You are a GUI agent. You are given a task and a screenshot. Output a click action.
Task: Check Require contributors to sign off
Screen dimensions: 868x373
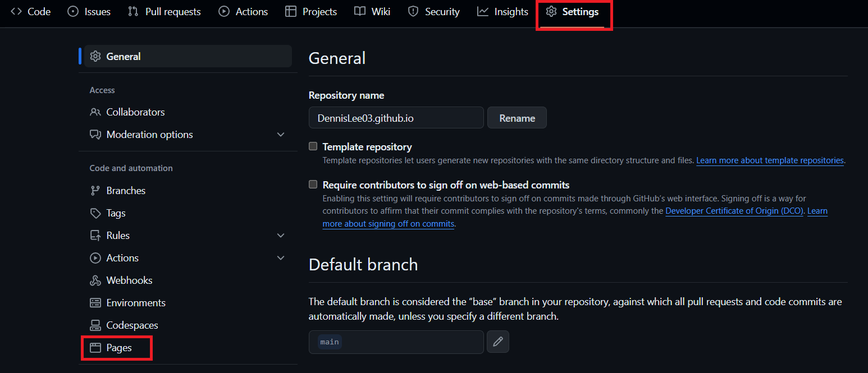(313, 185)
